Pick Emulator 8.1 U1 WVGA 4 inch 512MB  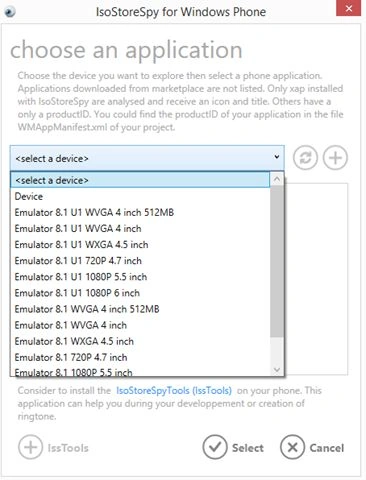140,212
